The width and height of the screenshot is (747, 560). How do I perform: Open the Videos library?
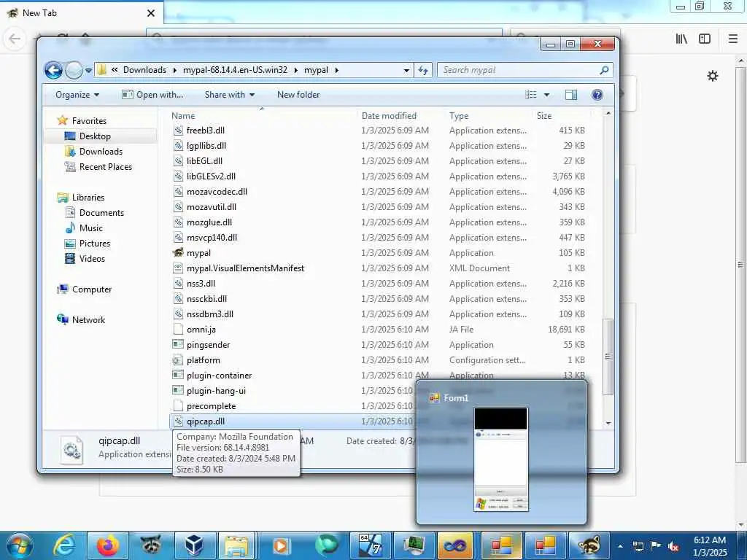point(85,259)
